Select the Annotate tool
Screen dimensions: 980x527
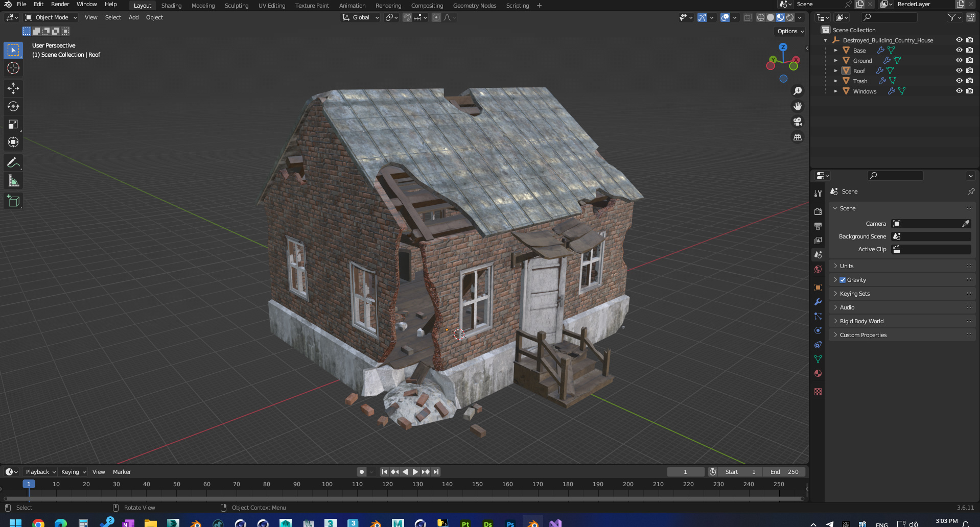(x=13, y=163)
